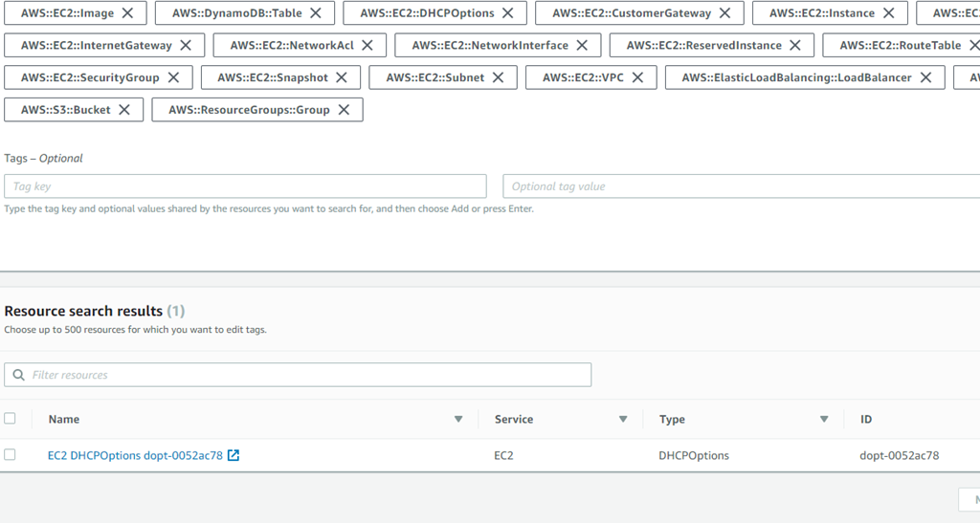Open the EC2 DHCPOptions dopt-0052ac78 link

click(135, 456)
